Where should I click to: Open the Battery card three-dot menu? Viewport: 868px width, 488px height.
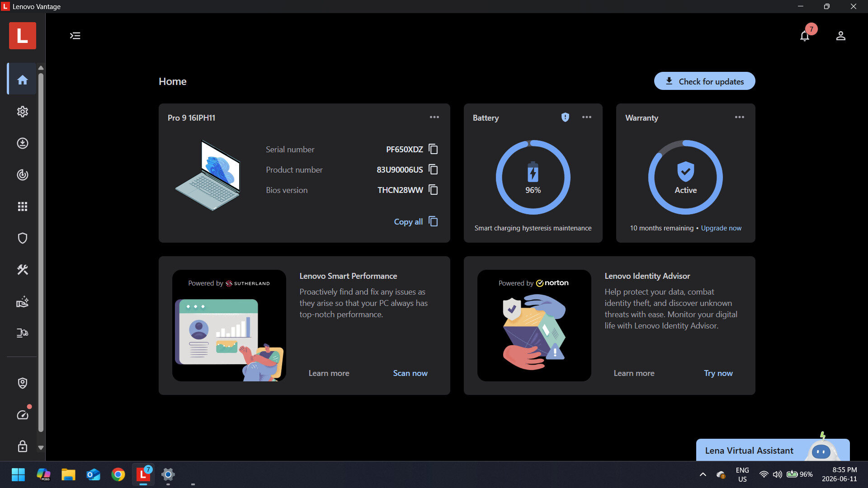pyautogui.click(x=586, y=117)
